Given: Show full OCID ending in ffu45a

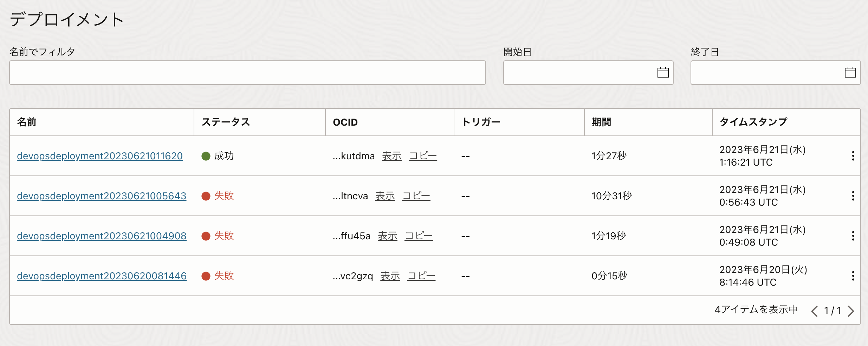Looking at the screenshot, I should click(387, 236).
